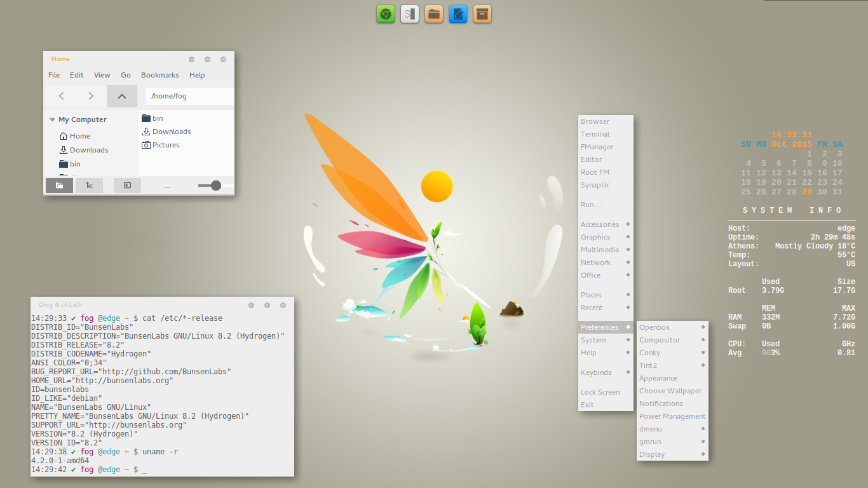Expand the Recent submenu
Viewport: 868px width, 488px height.
pyautogui.click(x=606, y=308)
